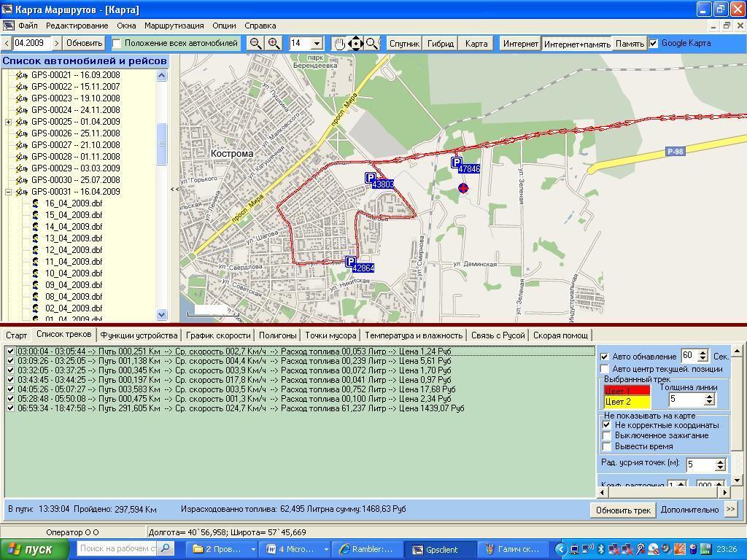Open zoom level 14 dropdown

pyautogui.click(x=317, y=44)
